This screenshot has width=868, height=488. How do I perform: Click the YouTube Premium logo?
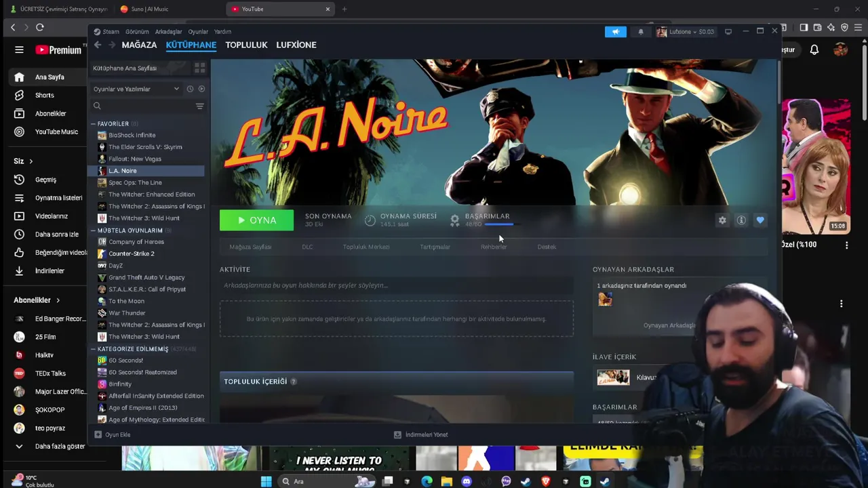pyautogui.click(x=59, y=49)
